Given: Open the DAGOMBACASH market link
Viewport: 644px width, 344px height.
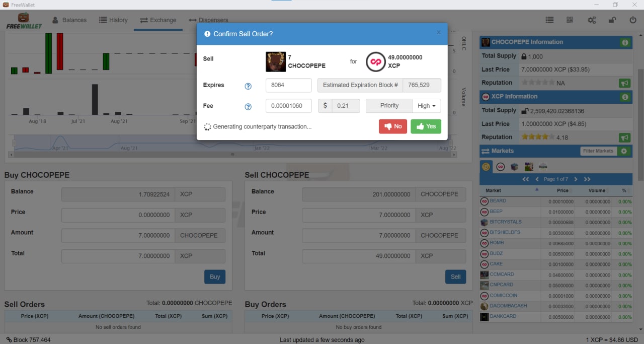Looking at the screenshot, I should point(509,306).
